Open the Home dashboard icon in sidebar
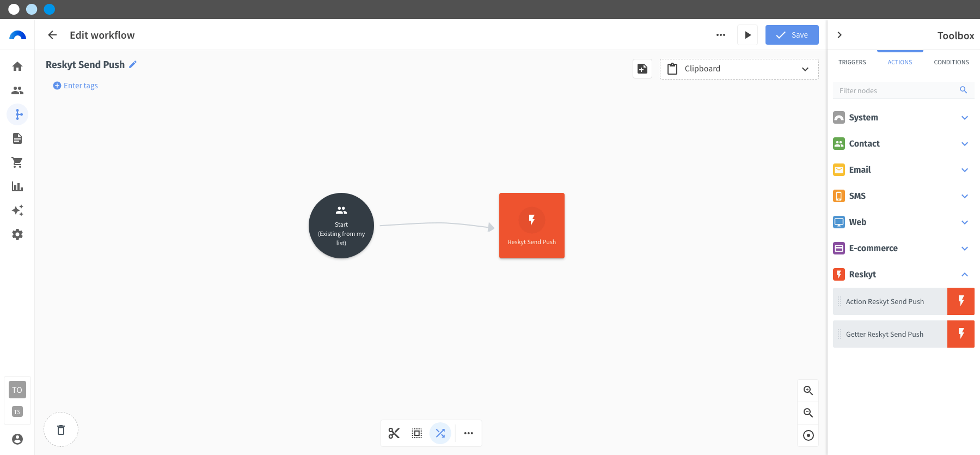The height and width of the screenshot is (455, 980). point(17,66)
